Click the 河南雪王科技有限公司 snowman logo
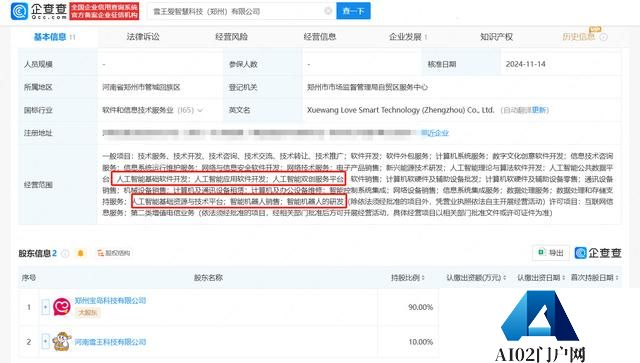 pyautogui.click(x=62, y=341)
